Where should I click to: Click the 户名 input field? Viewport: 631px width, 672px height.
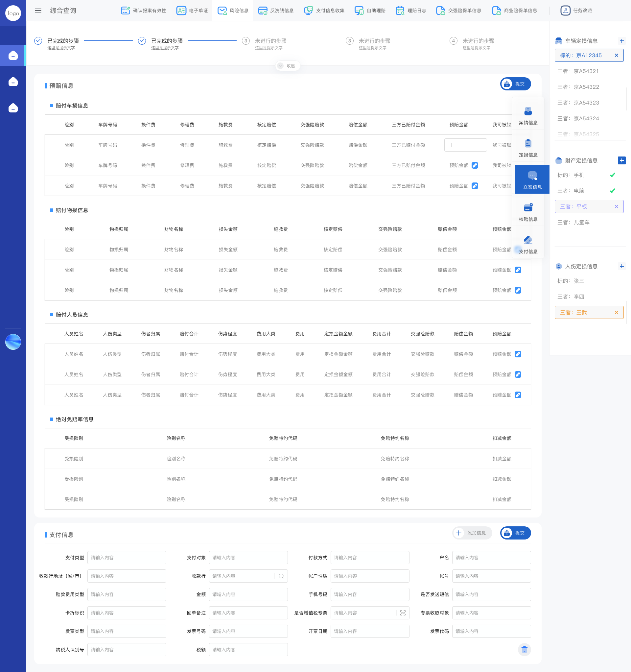click(x=491, y=558)
